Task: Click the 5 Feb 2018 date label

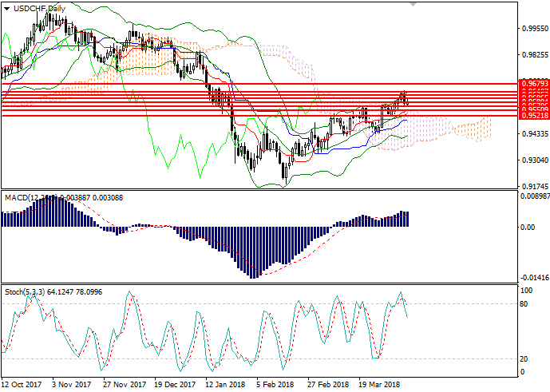Action: [x=275, y=384]
